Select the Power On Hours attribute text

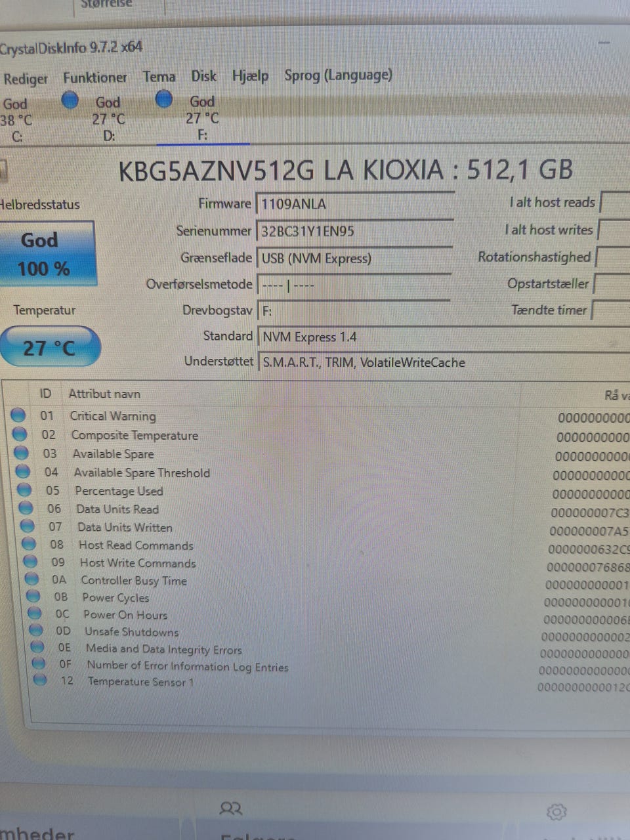(x=125, y=615)
